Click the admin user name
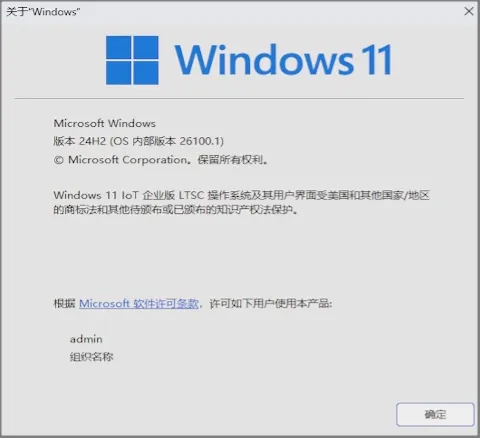Viewport: 480px width, 438px height. coord(86,339)
